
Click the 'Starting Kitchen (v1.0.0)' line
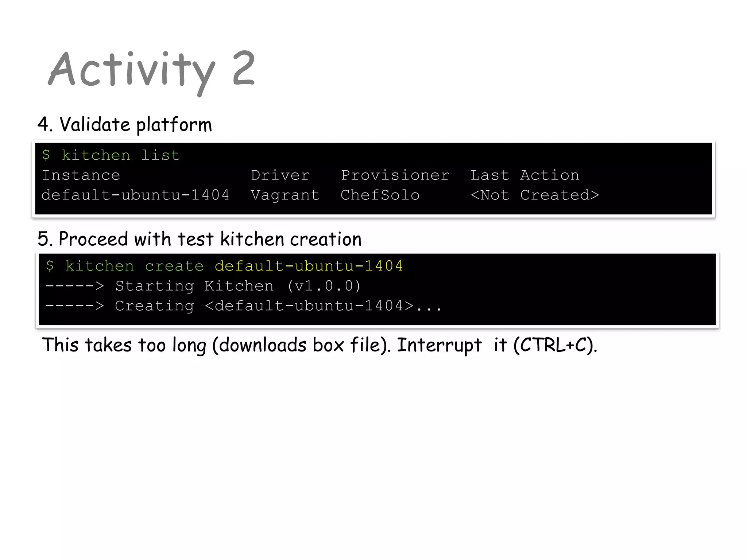pos(238,286)
